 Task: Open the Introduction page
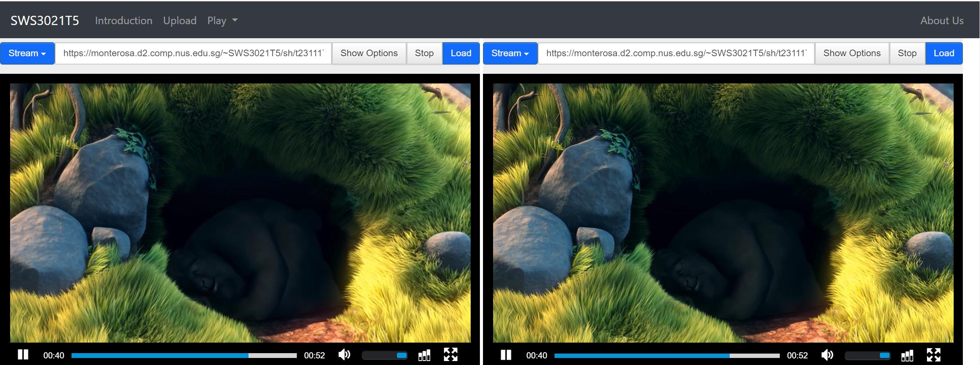point(124,21)
